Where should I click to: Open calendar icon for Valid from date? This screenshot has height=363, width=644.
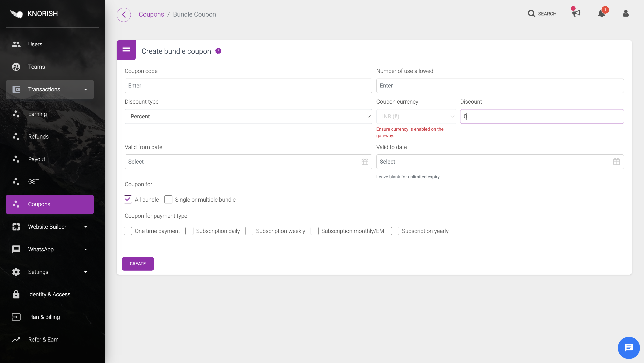pyautogui.click(x=365, y=162)
